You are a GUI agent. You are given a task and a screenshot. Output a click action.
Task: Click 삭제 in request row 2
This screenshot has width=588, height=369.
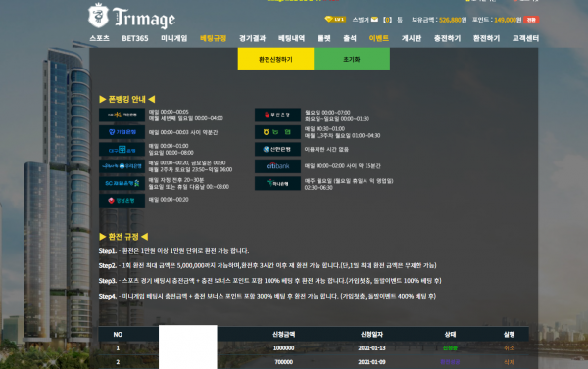509,362
